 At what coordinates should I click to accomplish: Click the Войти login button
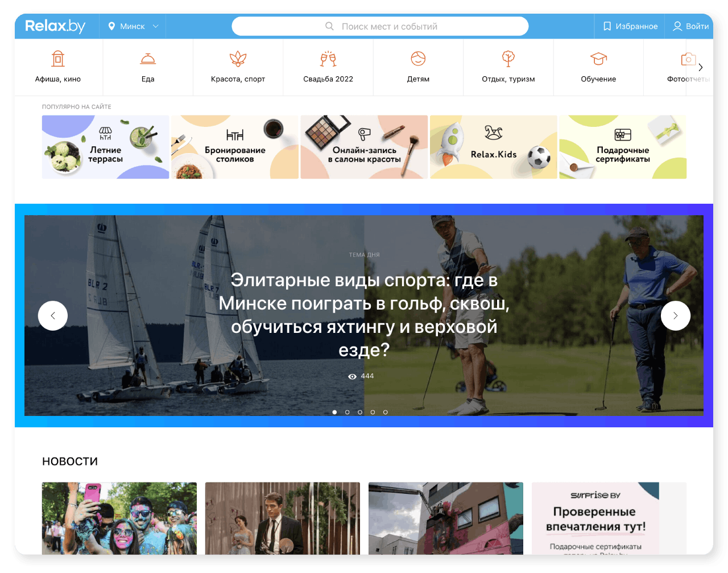(690, 26)
